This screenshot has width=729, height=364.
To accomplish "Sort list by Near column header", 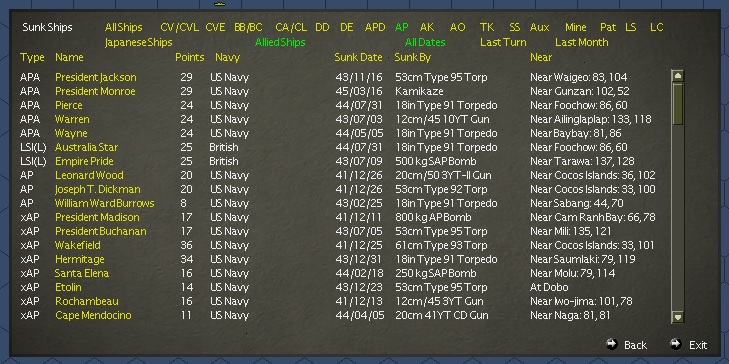I will pyautogui.click(x=541, y=58).
